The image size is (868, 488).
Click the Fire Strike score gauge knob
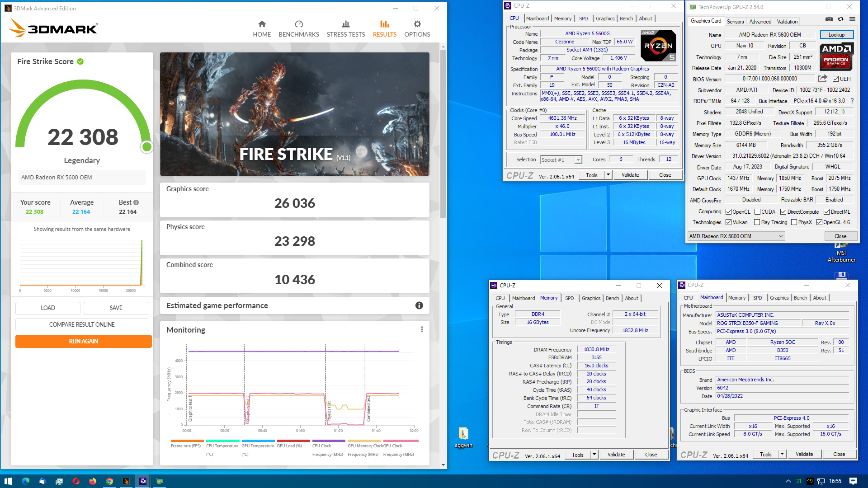146,146
